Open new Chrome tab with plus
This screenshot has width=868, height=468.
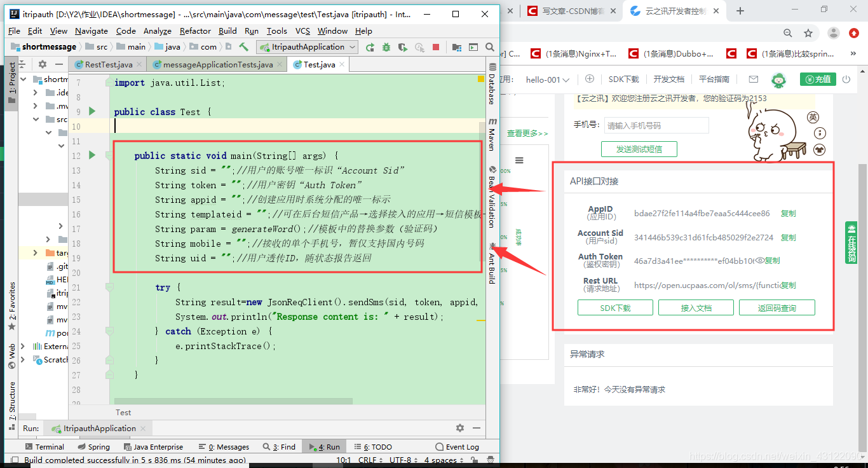pos(740,11)
